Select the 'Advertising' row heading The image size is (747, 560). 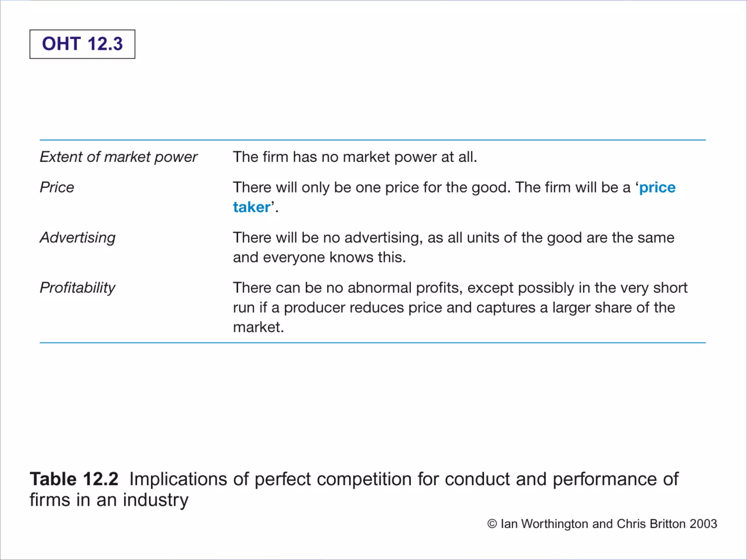(78, 238)
